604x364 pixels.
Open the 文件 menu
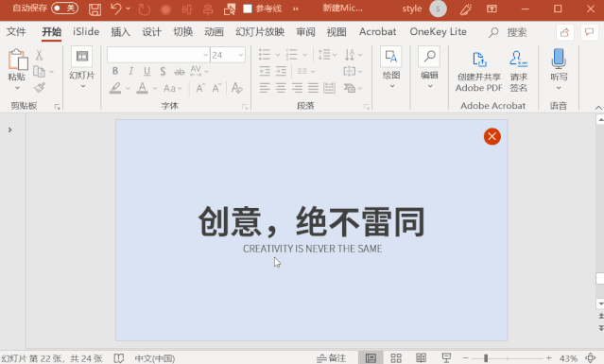16,31
